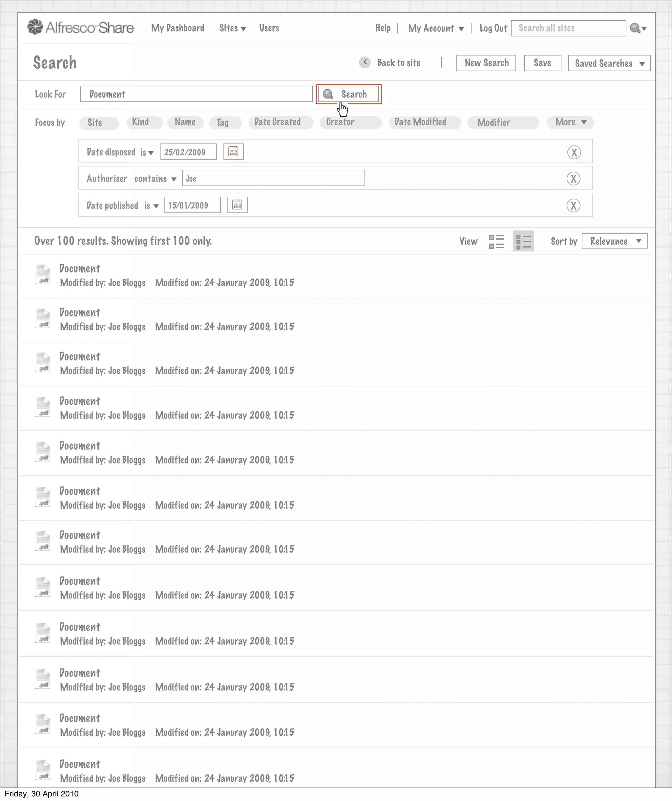Toggle the Kind focus filter

144,122
